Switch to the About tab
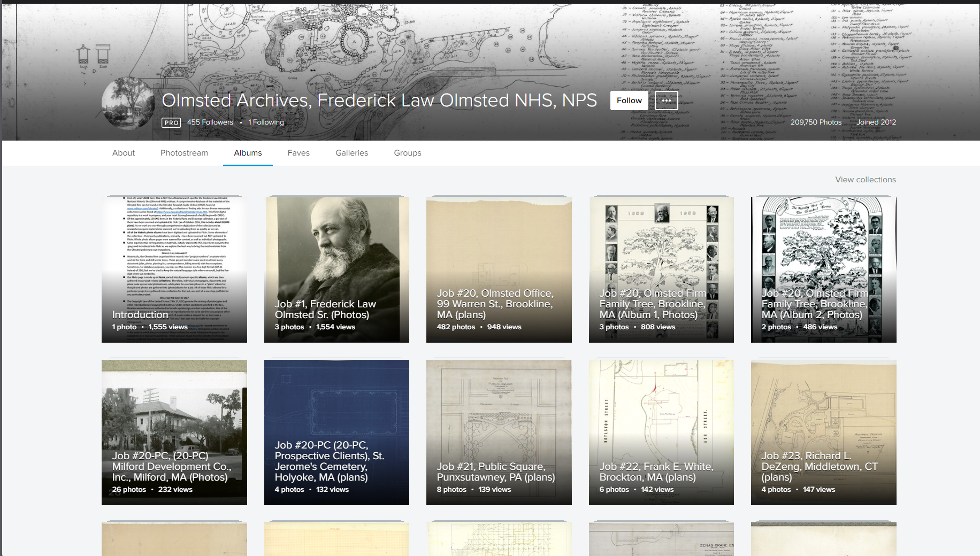This screenshot has height=556, width=980. coord(124,153)
